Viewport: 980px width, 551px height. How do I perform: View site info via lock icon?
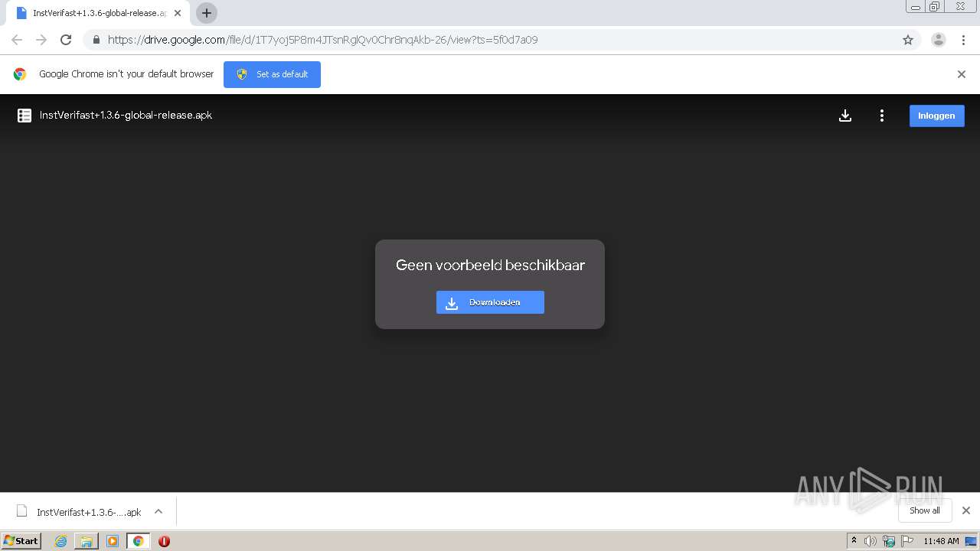click(96, 40)
